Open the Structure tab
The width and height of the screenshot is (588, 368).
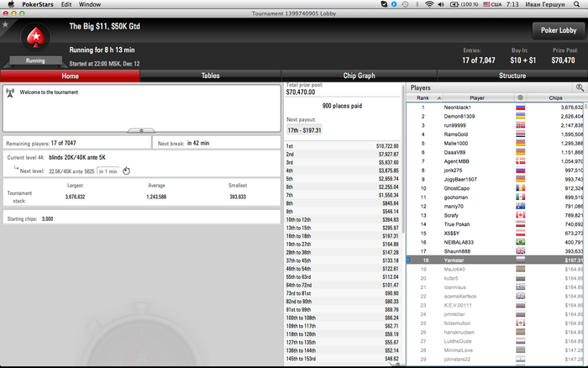[x=512, y=76]
